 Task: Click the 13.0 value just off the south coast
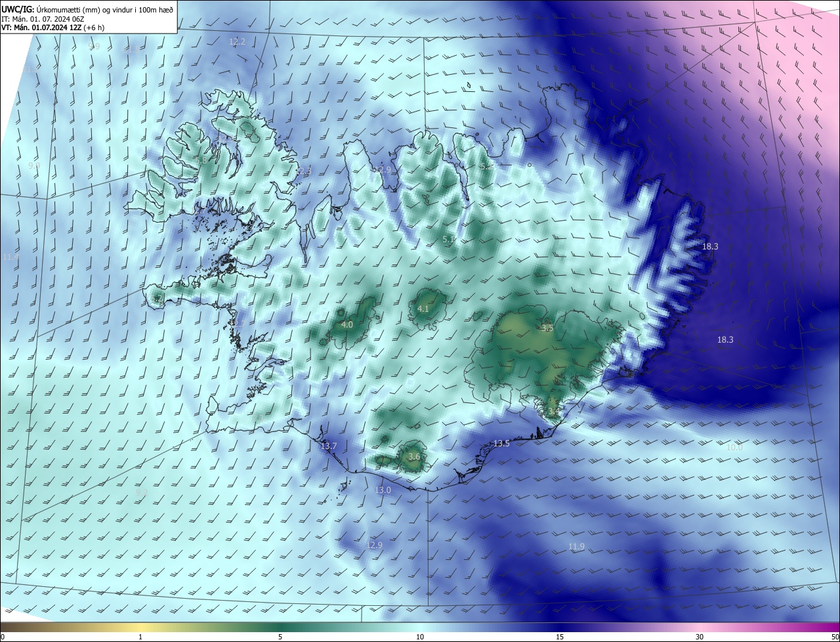tap(383, 490)
